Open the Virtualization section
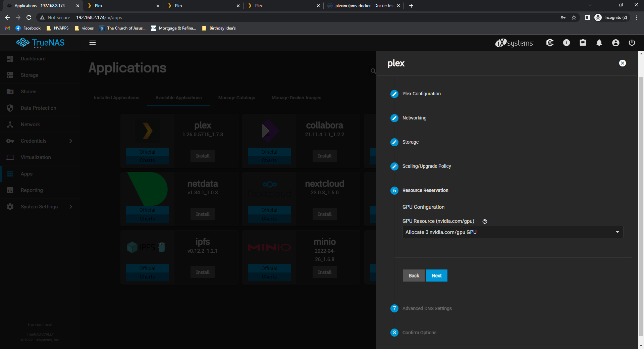The width and height of the screenshot is (644, 349). [x=36, y=157]
